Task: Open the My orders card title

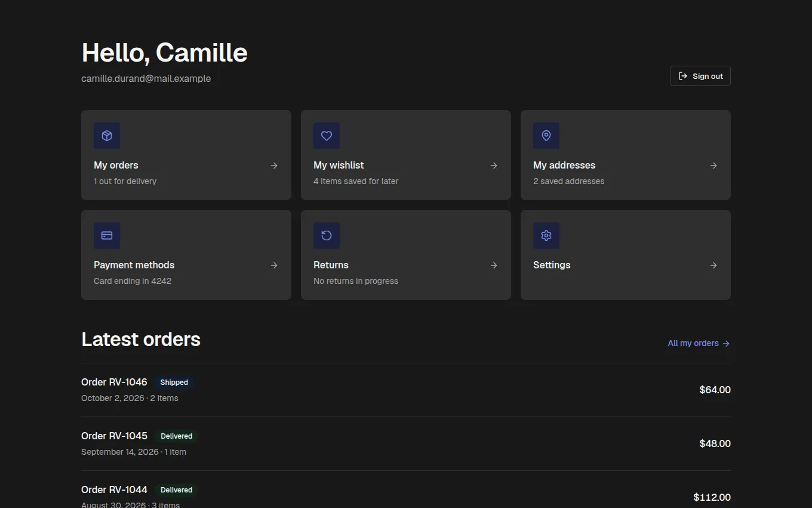Action: pyautogui.click(x=116, y=166)
